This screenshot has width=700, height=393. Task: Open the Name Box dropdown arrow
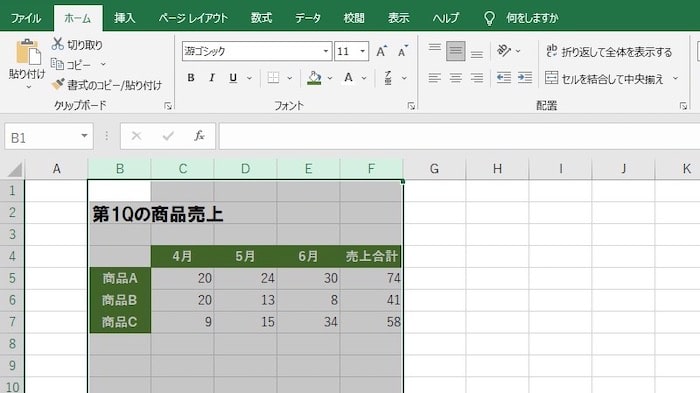[x=84, y=136]
